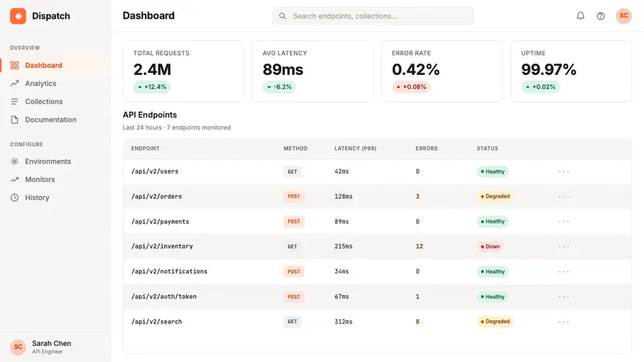Sort by Status column header
Image resolution: width=644 pixels, height=362 pixels.
tap(487, 149)
